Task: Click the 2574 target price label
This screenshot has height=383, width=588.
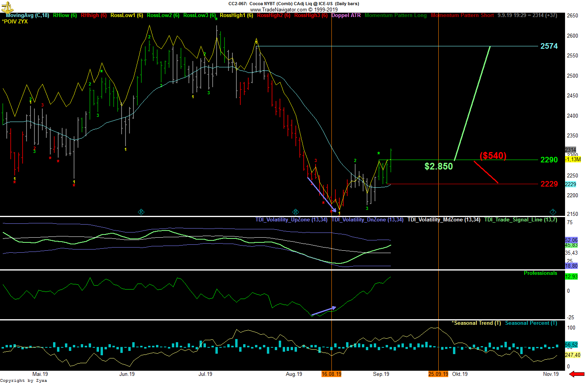Action: tap(549, 46)
